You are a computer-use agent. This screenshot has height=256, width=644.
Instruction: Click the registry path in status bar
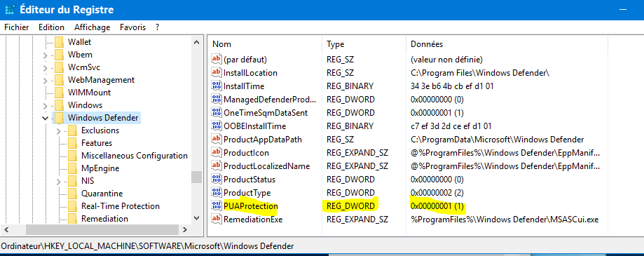point(147,247)
